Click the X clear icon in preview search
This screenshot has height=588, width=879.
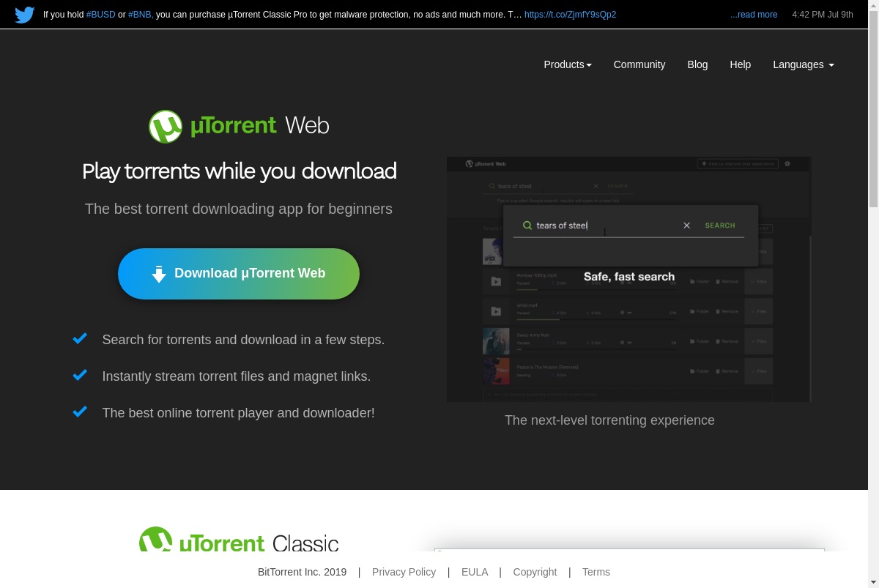[x=686, y=226]
